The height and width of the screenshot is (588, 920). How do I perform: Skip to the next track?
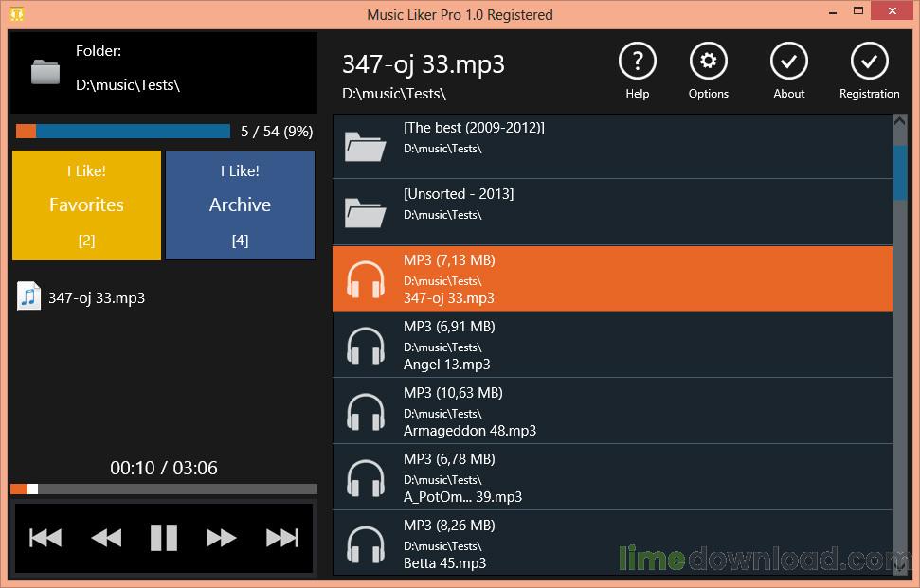click(281, 538)
